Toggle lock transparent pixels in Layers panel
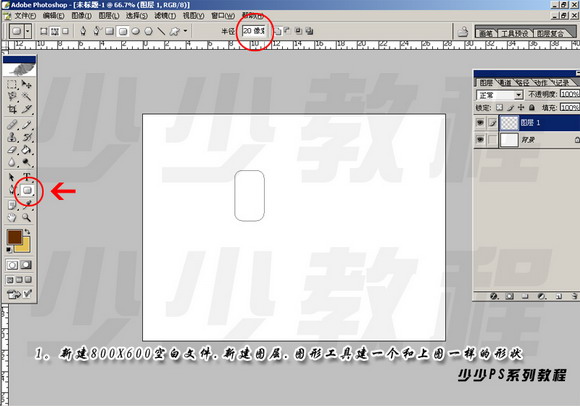This screenshot has height=406, width=580. 499,107
